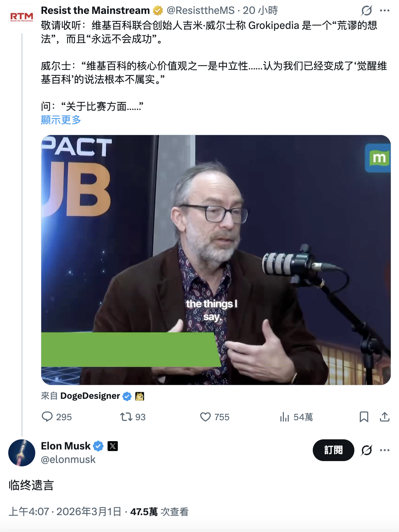This screenshot has width=399, height=532.
Task: Open DogeDesigner video source link
Action: tap(90, 396)
